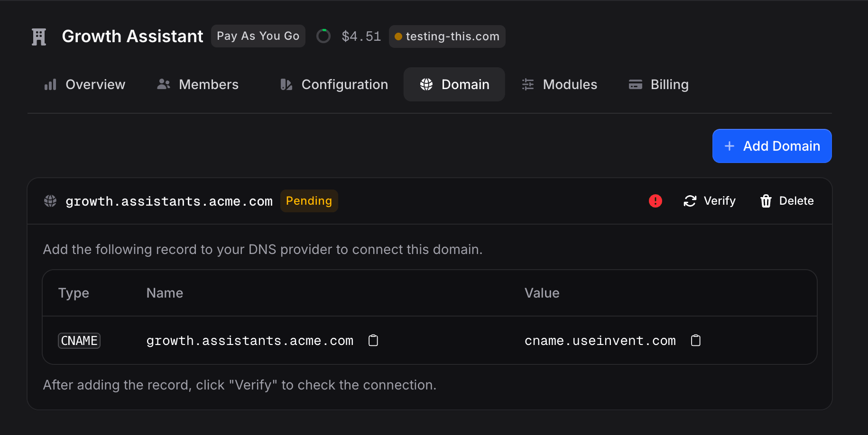Go to the Configuration tab
This screenshot has width=868, height=435.
(334, 84)
